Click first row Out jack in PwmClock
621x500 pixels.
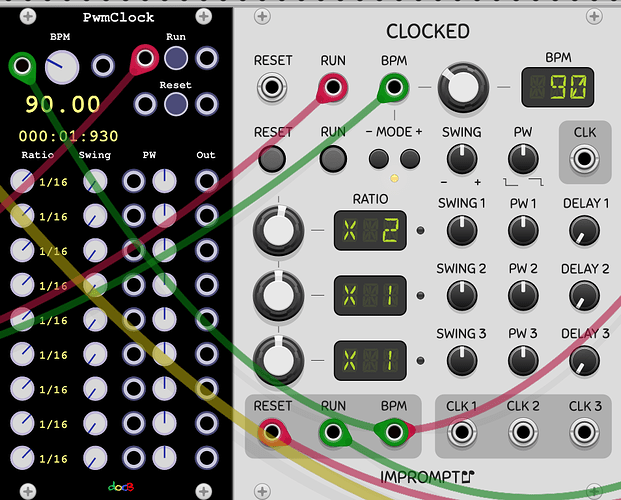[207, 181]
